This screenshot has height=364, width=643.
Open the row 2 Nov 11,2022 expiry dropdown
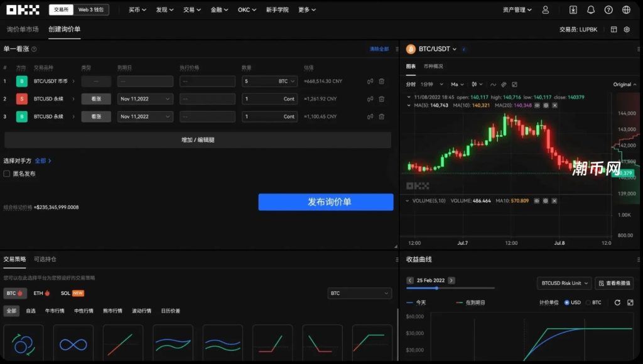point(144,99)
